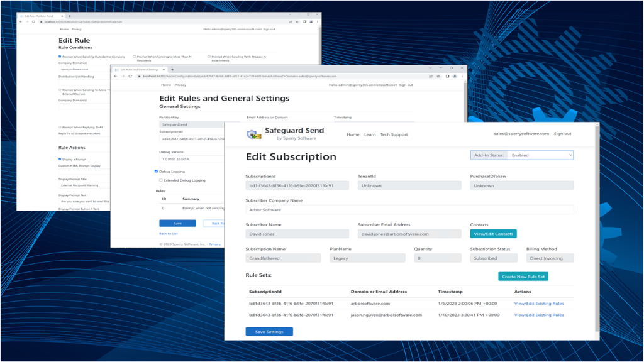Click the Back to List link
The width and height of the screenshot is (644, 362).
click(169, 234)
